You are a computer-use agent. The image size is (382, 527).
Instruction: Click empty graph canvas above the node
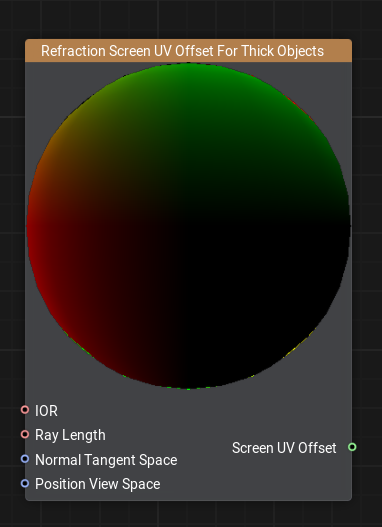[188, 18]
